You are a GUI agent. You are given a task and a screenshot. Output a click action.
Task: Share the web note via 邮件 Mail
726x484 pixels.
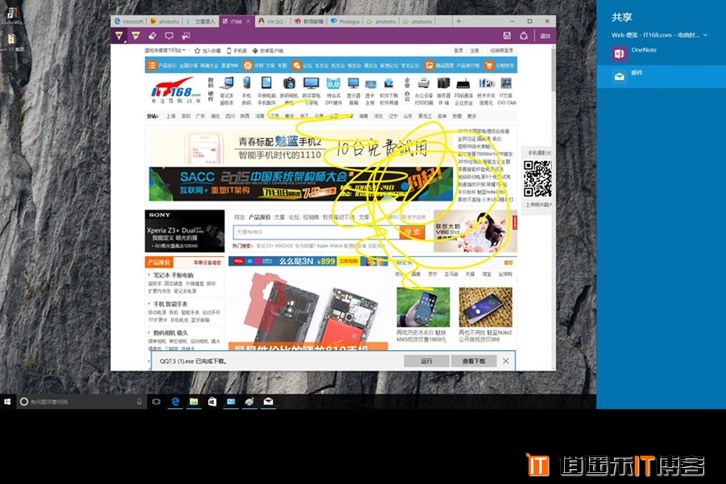tap(661, 76)
